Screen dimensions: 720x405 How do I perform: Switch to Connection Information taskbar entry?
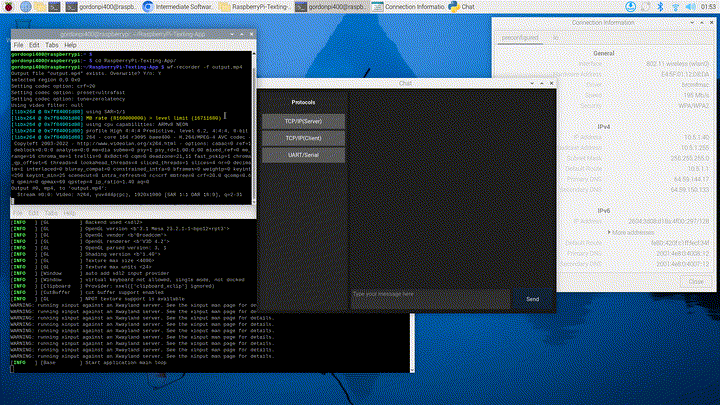point(407,6)
